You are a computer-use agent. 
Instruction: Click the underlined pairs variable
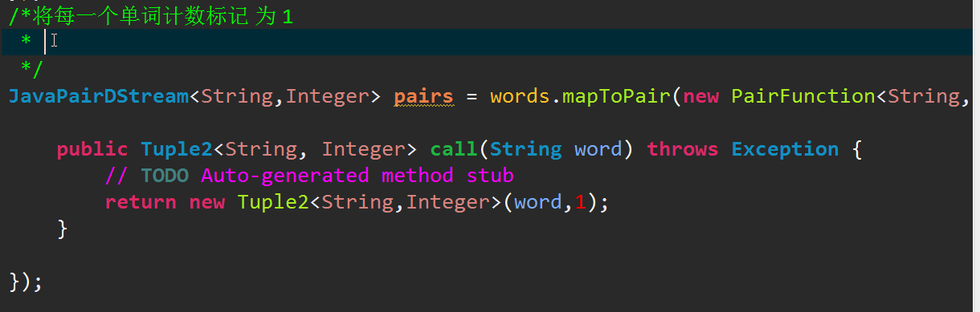423,97
